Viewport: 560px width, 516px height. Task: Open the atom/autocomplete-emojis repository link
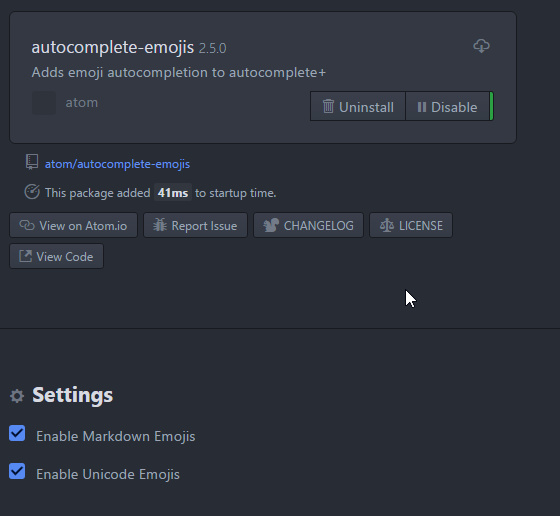pos(117,164)
